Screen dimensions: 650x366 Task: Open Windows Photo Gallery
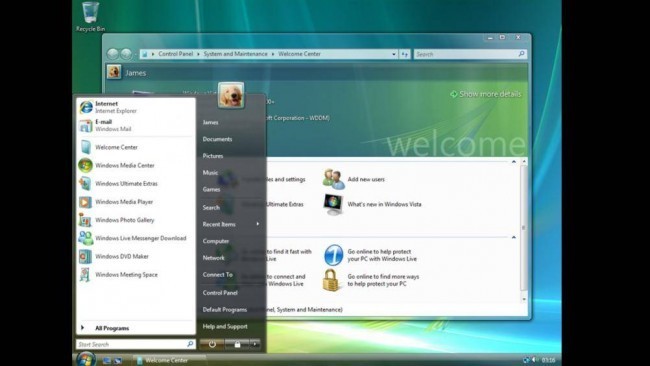click(136, 220)
